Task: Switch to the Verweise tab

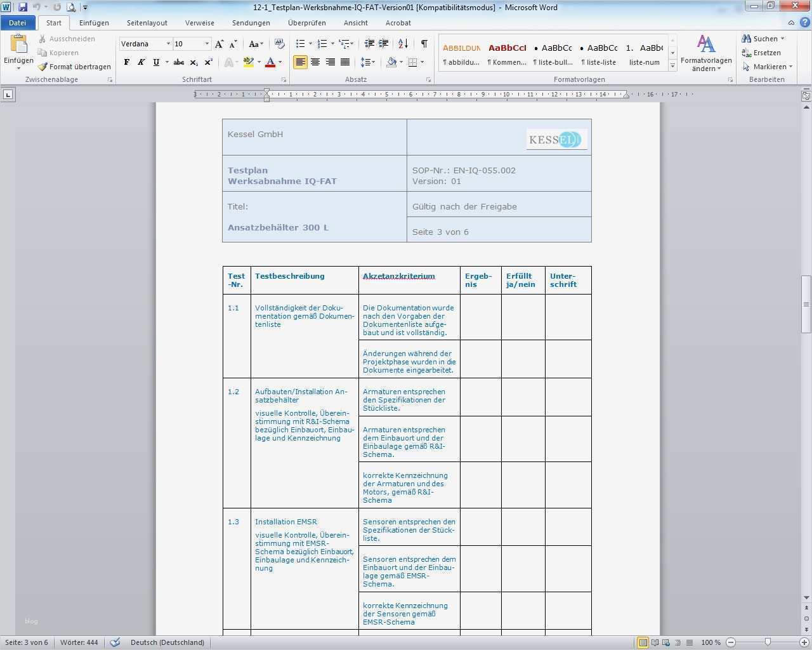Action: (x=200, y=23)
